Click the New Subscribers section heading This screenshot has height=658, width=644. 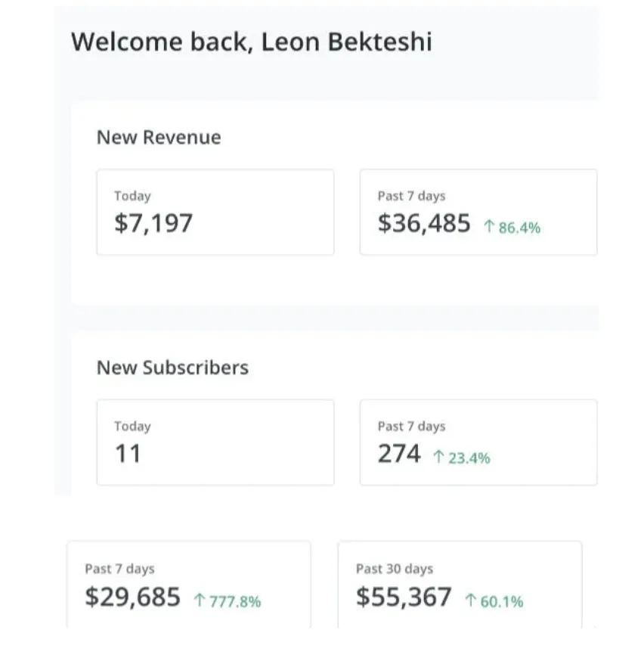172,368
